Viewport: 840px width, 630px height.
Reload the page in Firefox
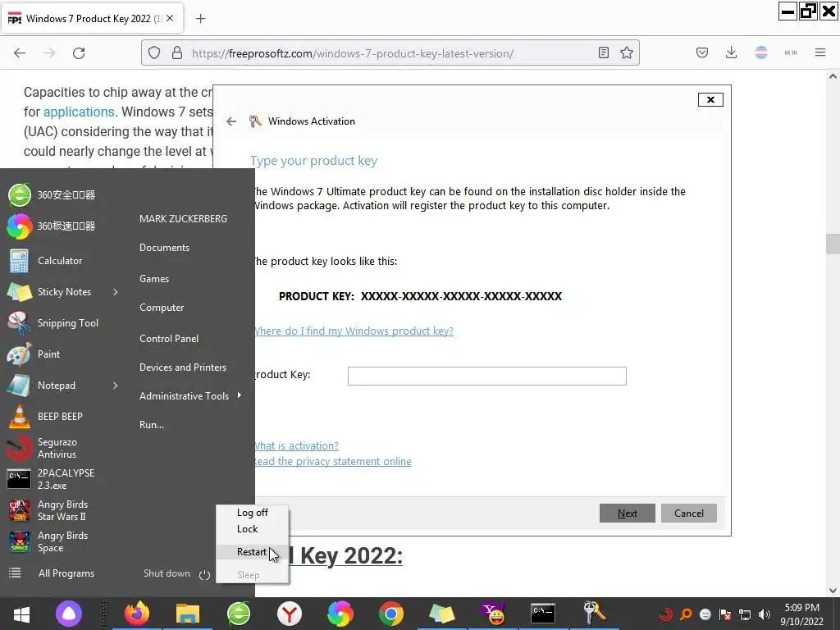[x=79, y=53]
